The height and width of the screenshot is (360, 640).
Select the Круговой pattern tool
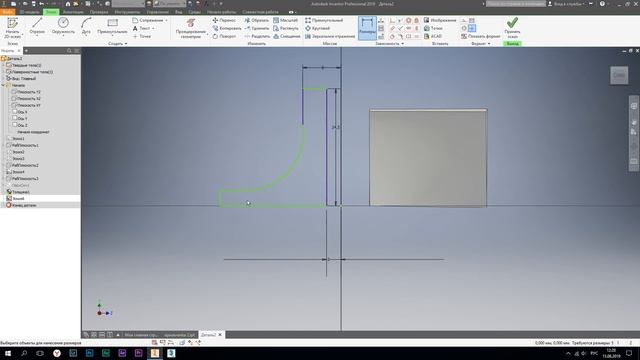(318, 28)
